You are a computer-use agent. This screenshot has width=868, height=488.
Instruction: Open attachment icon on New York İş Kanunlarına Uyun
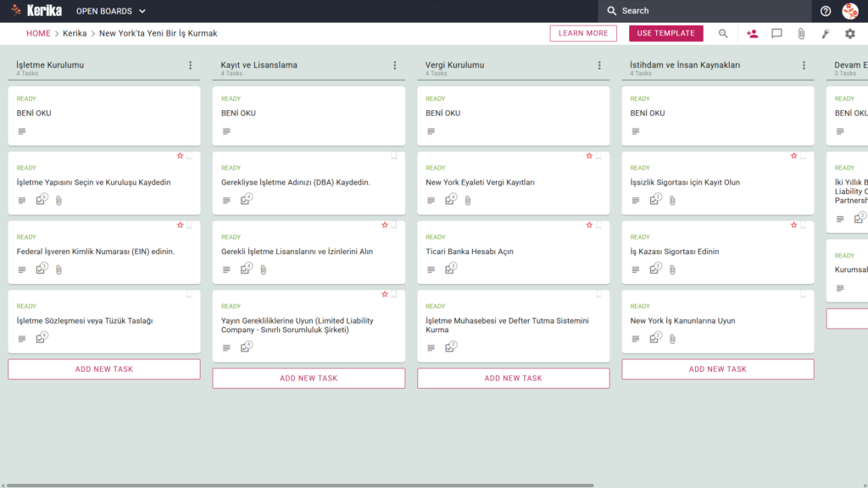(x=672, y=339)
